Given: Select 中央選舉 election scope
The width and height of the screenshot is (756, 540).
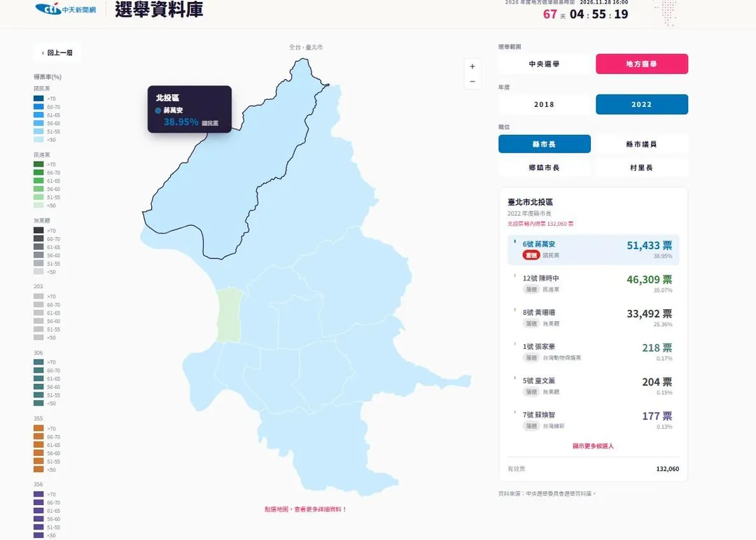Looking at the screenshot, I should click(545, 64).
